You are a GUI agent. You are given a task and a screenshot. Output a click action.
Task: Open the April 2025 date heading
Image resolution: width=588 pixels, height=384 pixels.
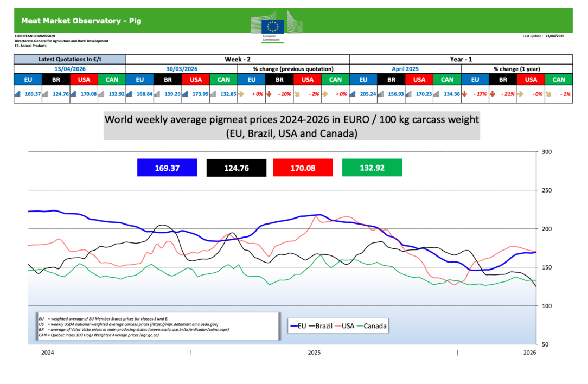click(405, 69)
